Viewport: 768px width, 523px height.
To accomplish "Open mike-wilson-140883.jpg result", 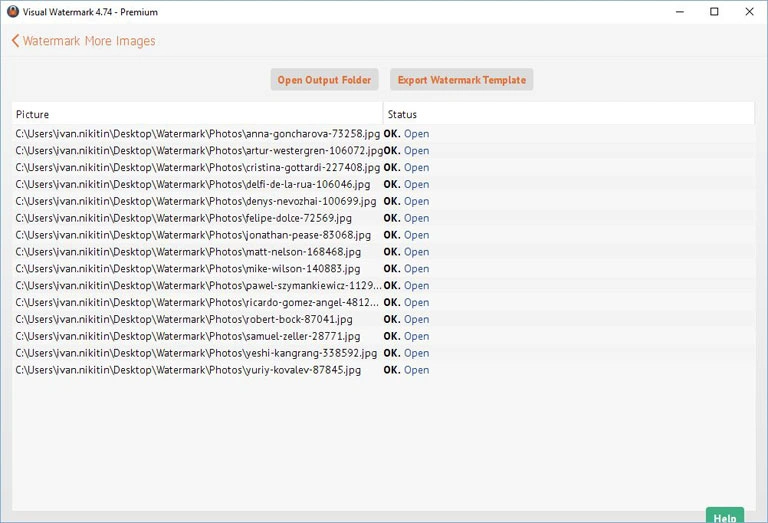I will point(417,269).
